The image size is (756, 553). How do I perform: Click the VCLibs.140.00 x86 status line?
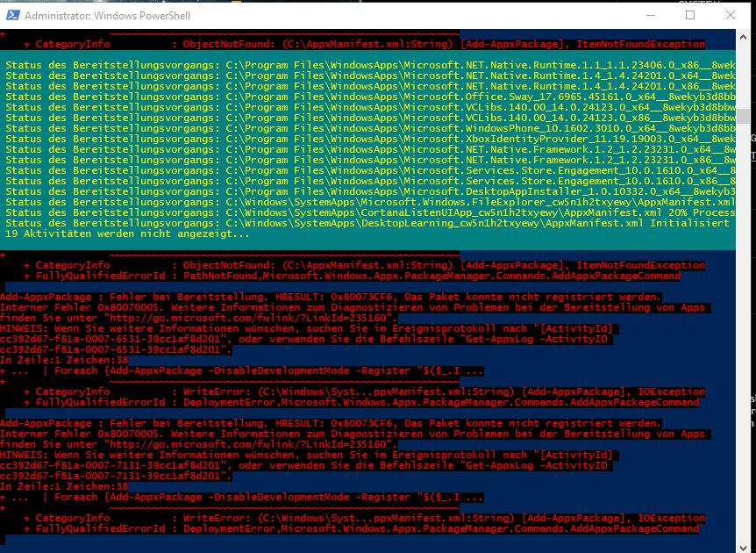tap(370, 118)
